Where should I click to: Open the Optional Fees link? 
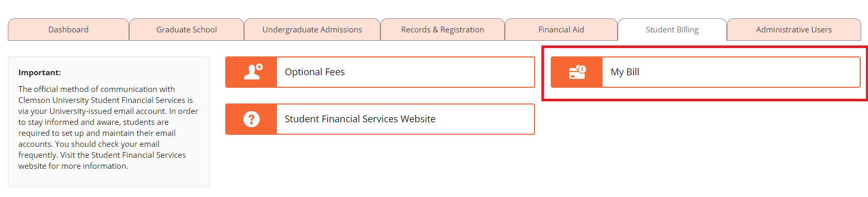click(x=315, y=72)
